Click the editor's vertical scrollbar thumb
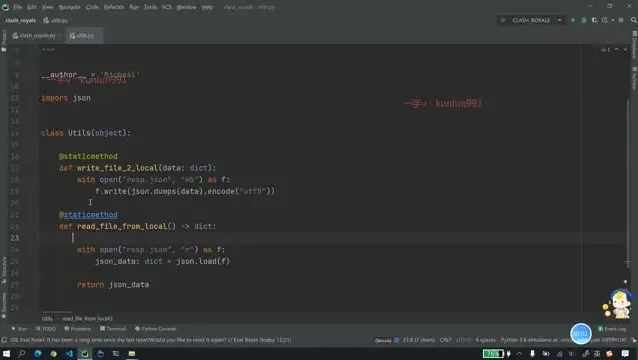Screen dimensions: 638x360 628,183
